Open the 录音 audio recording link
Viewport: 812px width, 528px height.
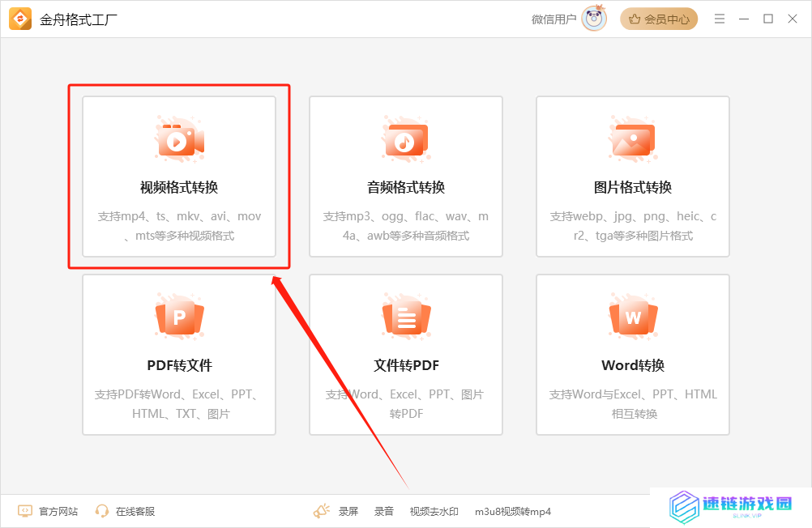[384, 512]
